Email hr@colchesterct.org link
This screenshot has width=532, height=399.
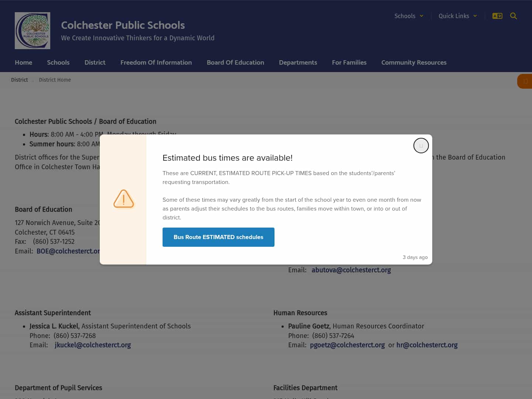point(427,345)
